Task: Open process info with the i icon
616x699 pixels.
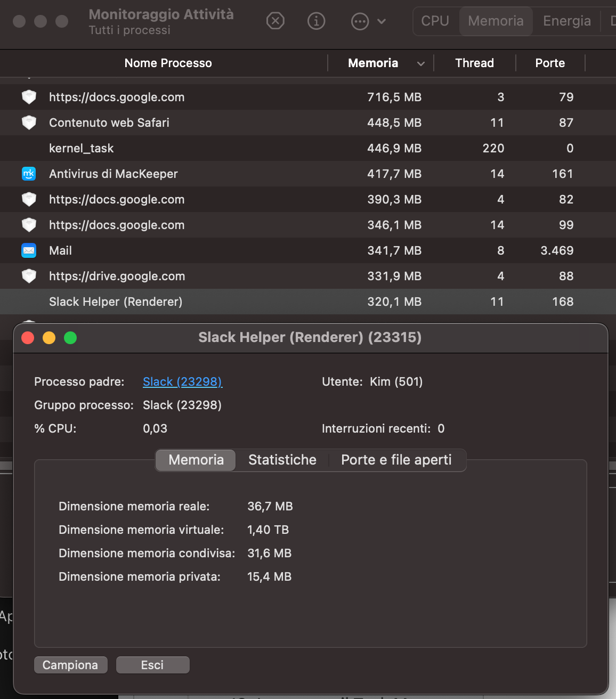Action: click(317, 21)
